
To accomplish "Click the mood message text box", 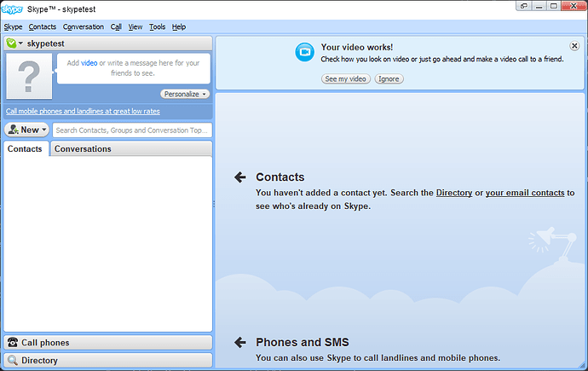I will tap(134, 68).
